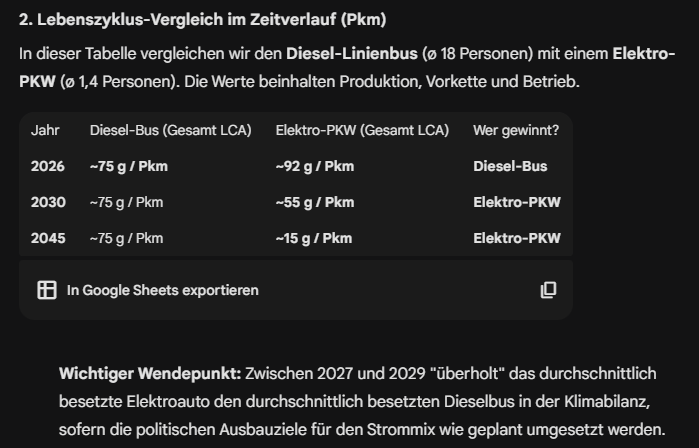The width and height of the screenshot is (699, 448).
Task: Click the Diesel-Bus "~75 g / Pkm" value for 2026
Action: (128, 166)
